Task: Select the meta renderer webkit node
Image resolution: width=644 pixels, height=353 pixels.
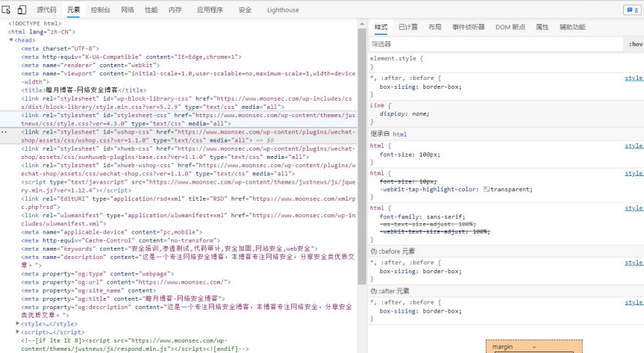Action: point(90,65)
